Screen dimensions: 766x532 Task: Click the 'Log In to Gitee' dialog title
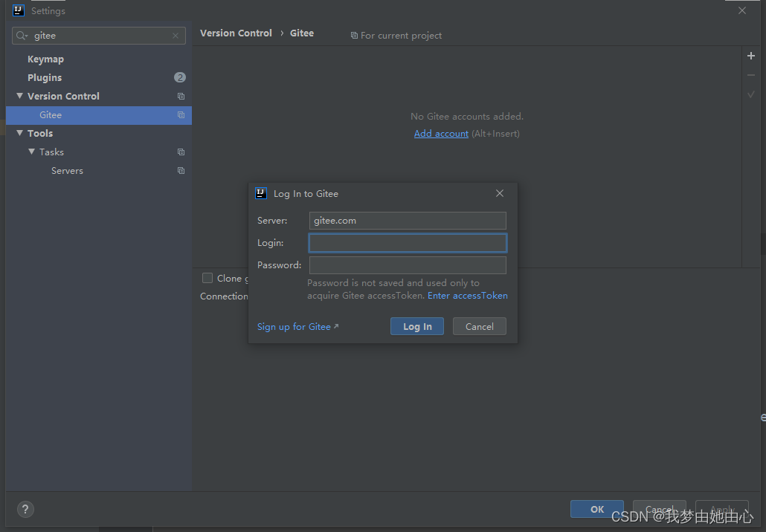[306, 194]
